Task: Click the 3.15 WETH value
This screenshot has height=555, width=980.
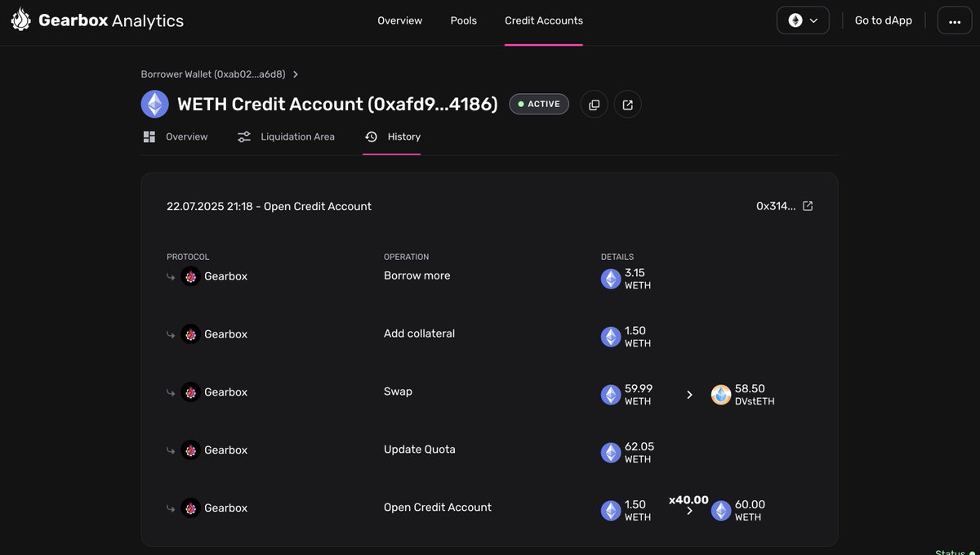Action: (x=638, y=279)
